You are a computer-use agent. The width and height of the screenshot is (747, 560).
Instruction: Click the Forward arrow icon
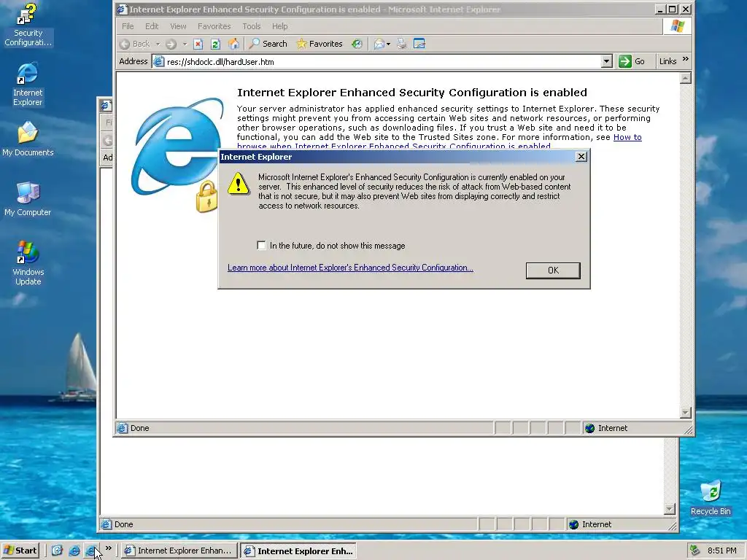tap(171, 44)
